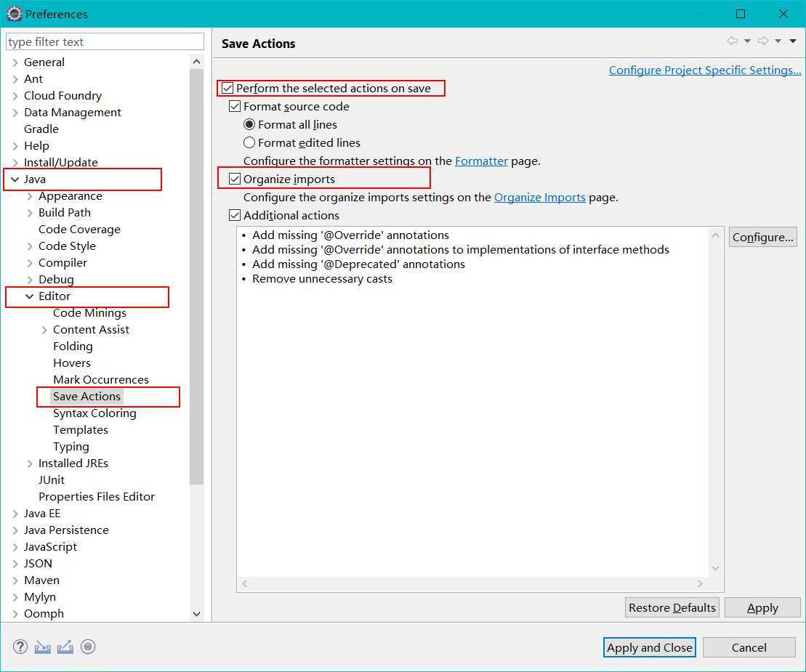
Task: Open the back history dropdown arrow
Action: [747, 41]
